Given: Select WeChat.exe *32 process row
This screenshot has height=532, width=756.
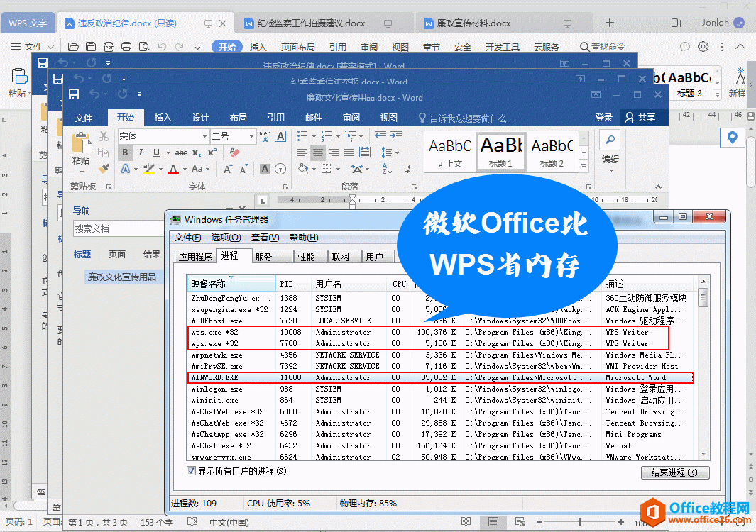Looking at the screenshot, I should (x=440, y=445).
